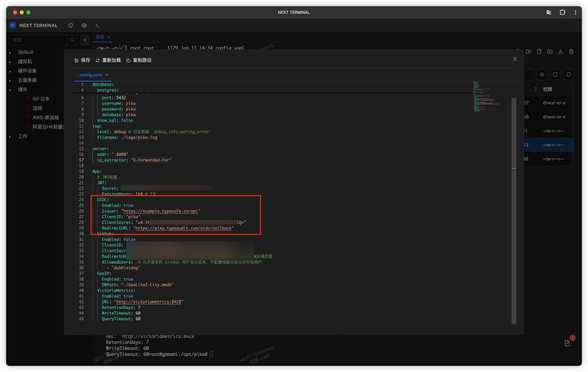Open the theme palette icon
Screen dimensions: 588x372
pos(71,25)
